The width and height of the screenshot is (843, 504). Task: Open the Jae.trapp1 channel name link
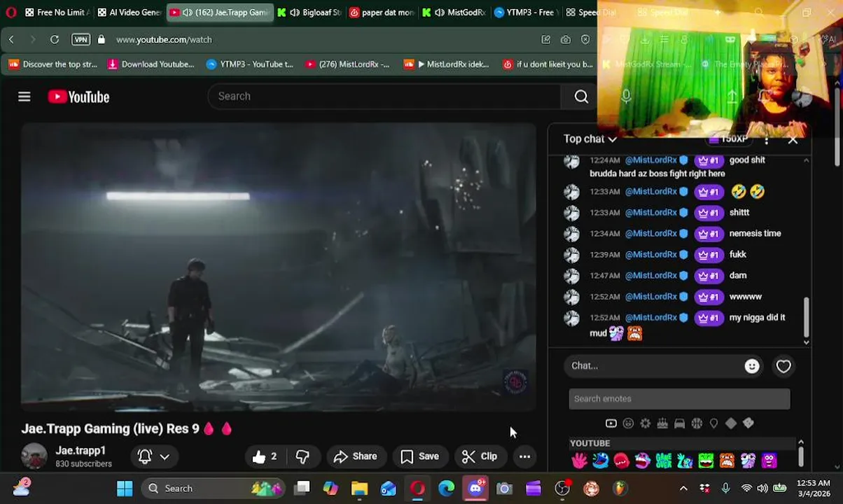[81, 451]
